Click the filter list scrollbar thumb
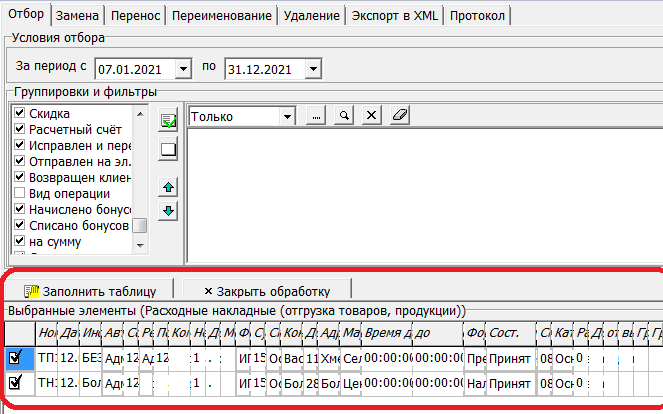This screenshot has width=663, height=414. point(141,226)
